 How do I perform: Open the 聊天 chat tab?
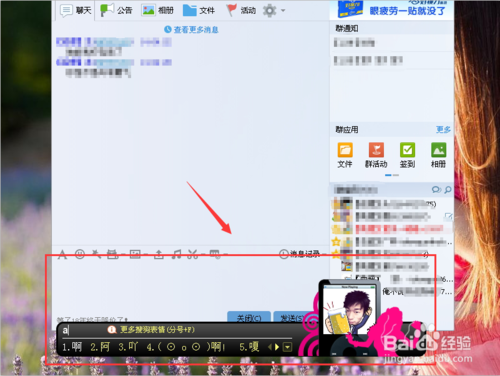pyautogui.click(x=75, y=10)
